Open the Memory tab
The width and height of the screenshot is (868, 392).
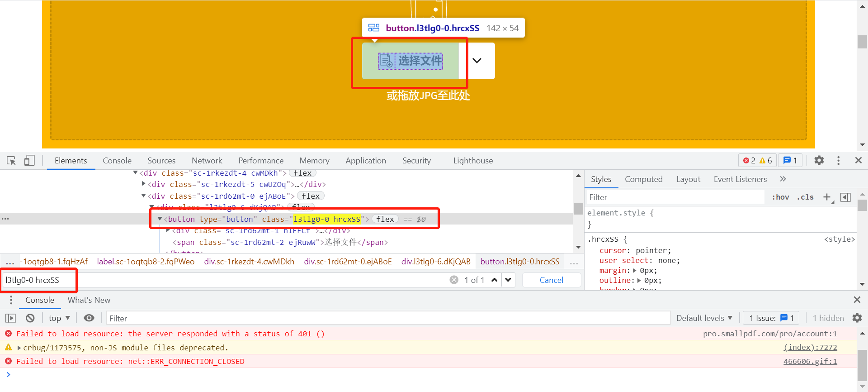coord(314,161)
